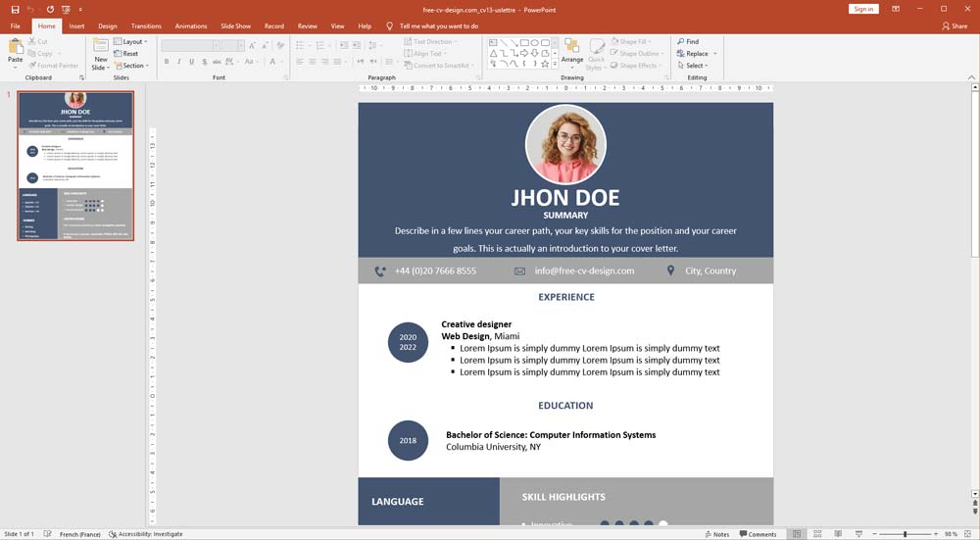Expand the shapes gallery More arrow
Image resolution: width=980 pixels, height=540 pixels.
pos(555,64)
